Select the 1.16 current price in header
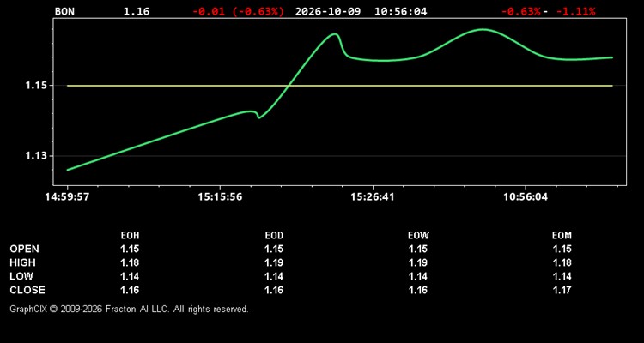The width and height of the screenshot is (644, 343). 137,11
